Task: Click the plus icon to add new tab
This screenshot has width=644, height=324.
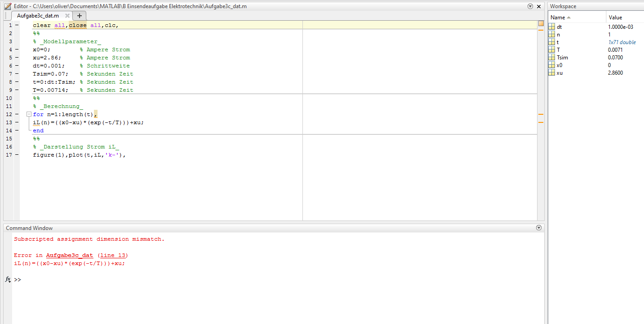Action: point(80,15)
